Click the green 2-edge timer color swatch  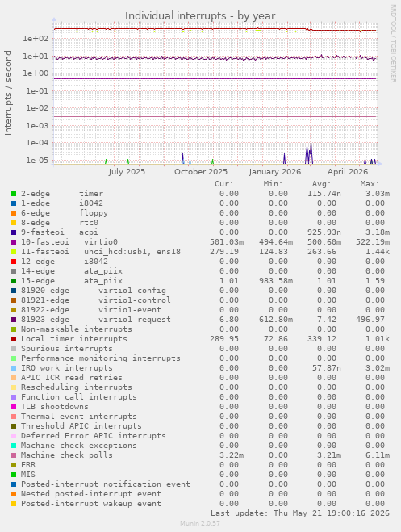click(x=14, y=194)
